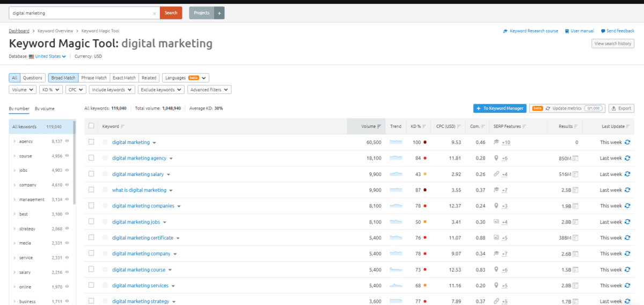Image resolution: width=644 pixels, height=305 pixels.
Task: Switch to Exact Match tab
Action: (x=125, y=78)
